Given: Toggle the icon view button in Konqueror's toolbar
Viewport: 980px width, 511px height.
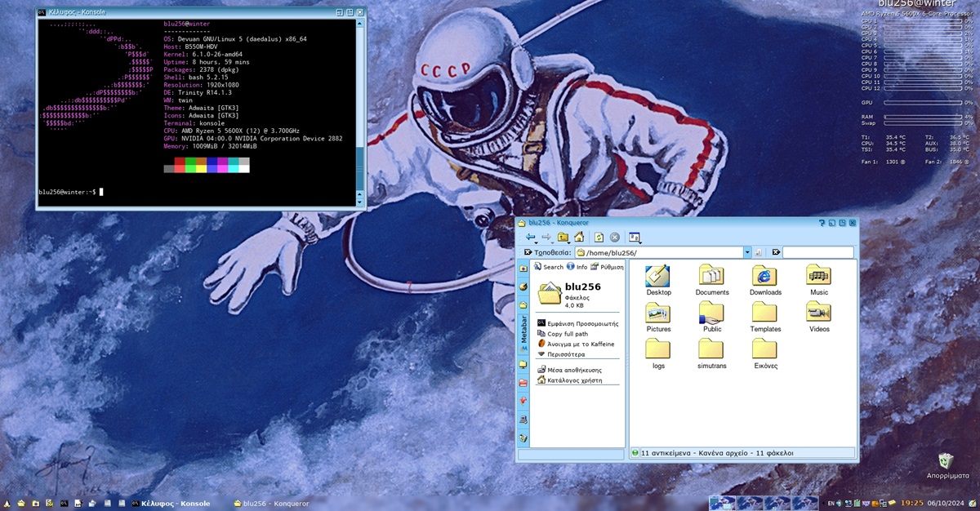Looking at the screenshot, I should click(635, 237).
